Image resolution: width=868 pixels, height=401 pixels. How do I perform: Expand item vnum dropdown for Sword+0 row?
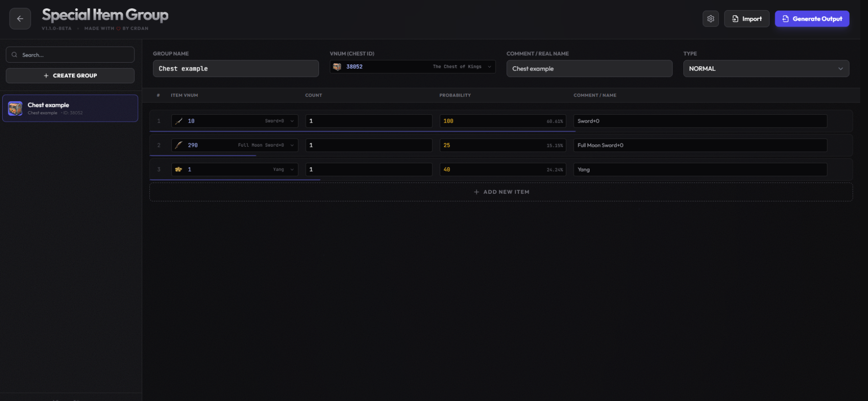pos(292,121)
